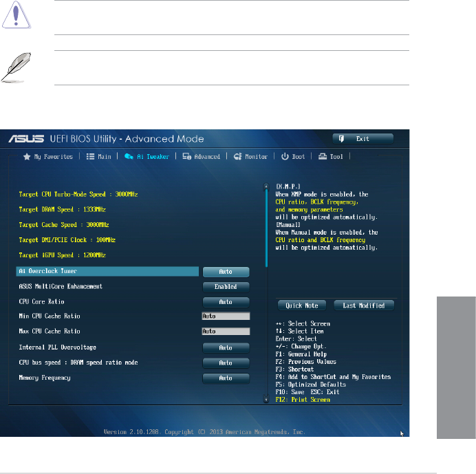The width and height of the screenshot is (476, 474).
Task: Open the Tool tab
Action: 331,157
